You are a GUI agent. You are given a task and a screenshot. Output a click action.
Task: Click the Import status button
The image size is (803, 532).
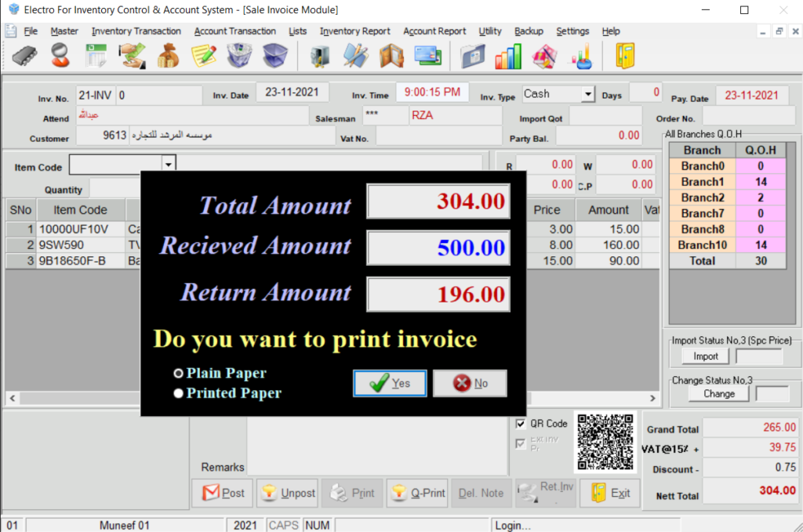[x=705, y=356]
